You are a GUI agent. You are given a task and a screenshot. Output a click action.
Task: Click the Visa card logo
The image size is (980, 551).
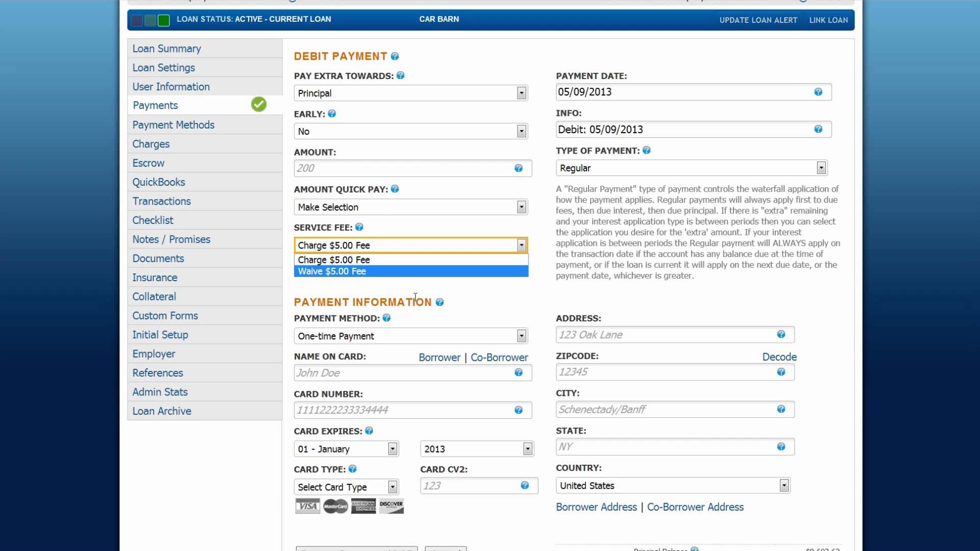coord(307,506)
